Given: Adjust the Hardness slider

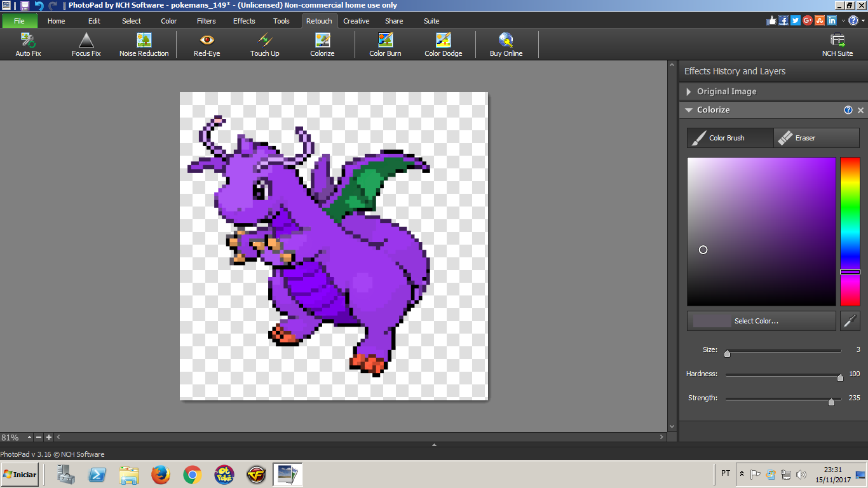Looking at the screenshot, I should (x=783, y=374).
